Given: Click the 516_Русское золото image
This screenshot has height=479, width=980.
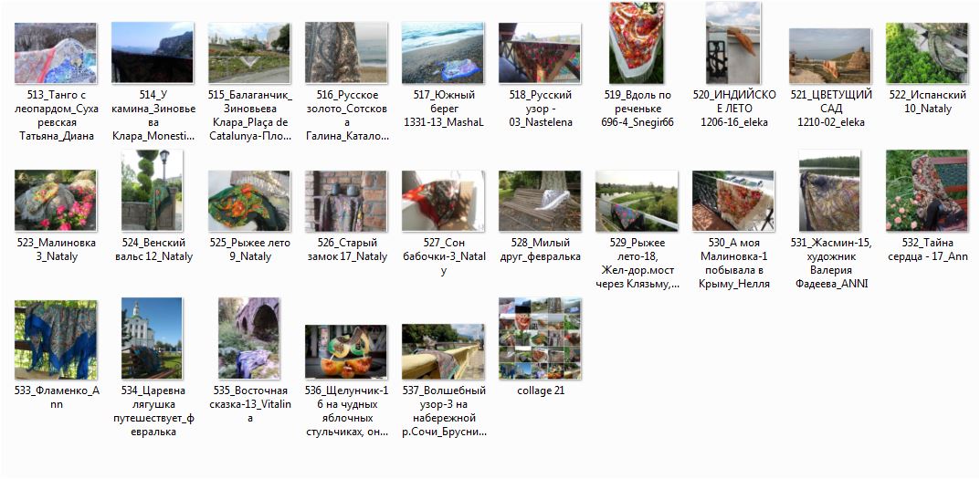Looking at the screenshot, I should (345, 53).
